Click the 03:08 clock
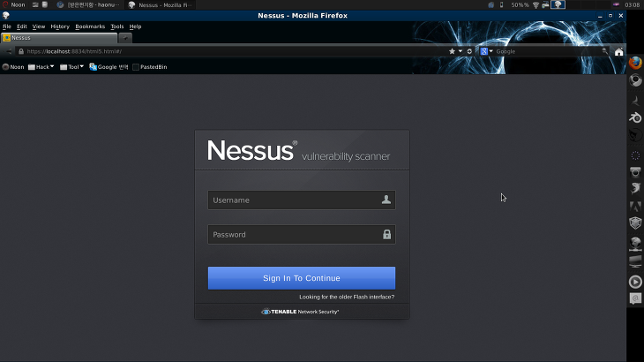Image resolution: width=644 pixels, height=362 pixels. (632, 5)
